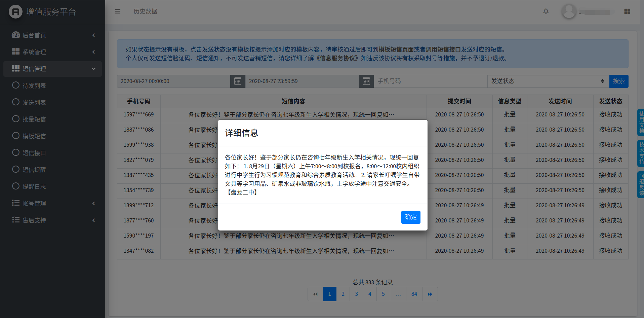Open the end date calendar picker icon
Image resolution: width=644 pixels, height=318 pixels.
pos(366,81)
